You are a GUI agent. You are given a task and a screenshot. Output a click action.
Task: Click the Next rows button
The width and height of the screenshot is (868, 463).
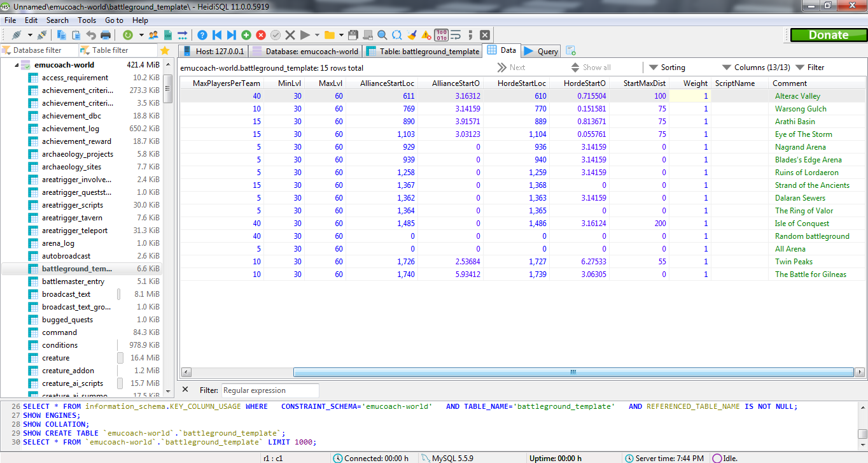(x=512, y=68)
